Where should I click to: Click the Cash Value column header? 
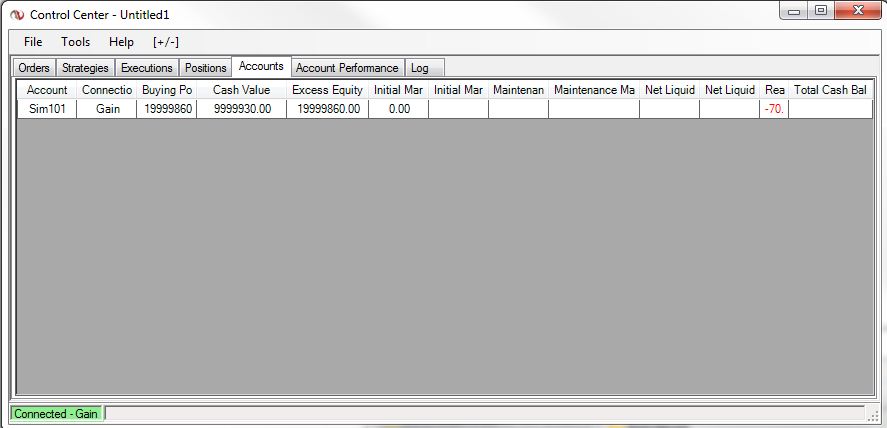click(x=242, y=90)
